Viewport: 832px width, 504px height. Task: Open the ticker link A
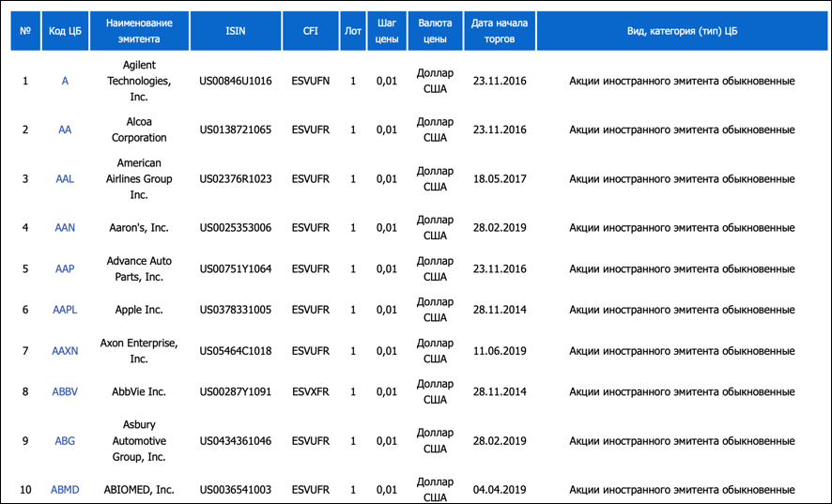pos(65,81)
